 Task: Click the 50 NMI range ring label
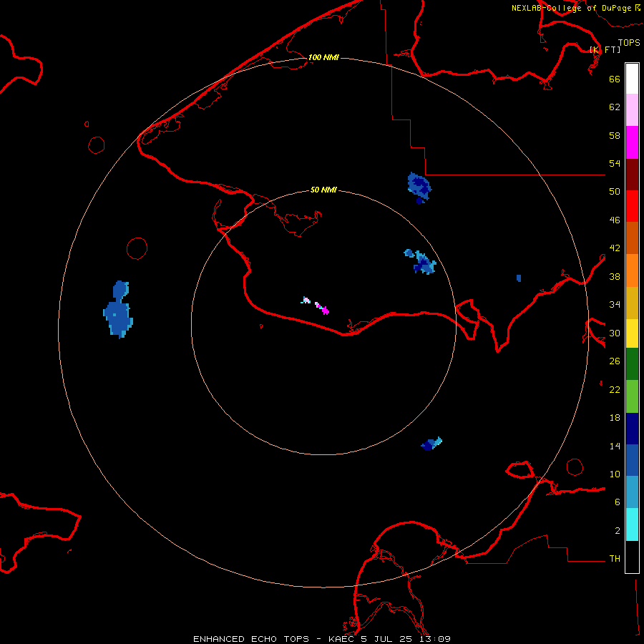point(323,190)
